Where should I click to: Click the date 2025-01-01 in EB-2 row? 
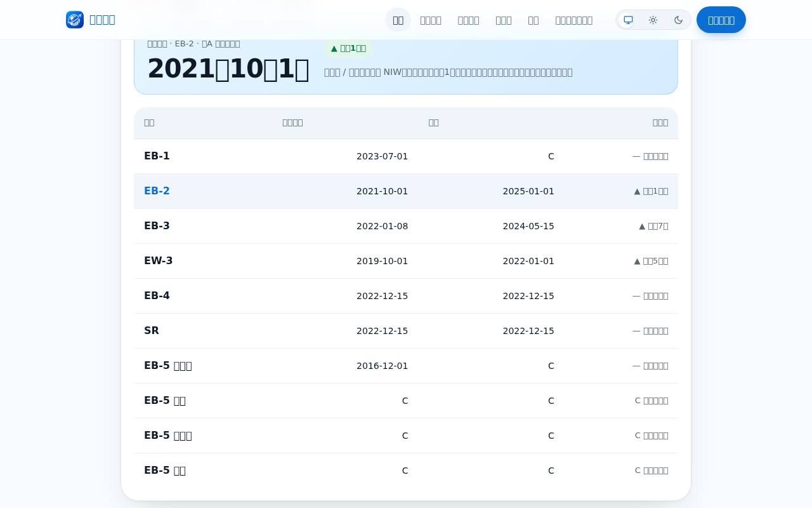(x=528, y=191)
